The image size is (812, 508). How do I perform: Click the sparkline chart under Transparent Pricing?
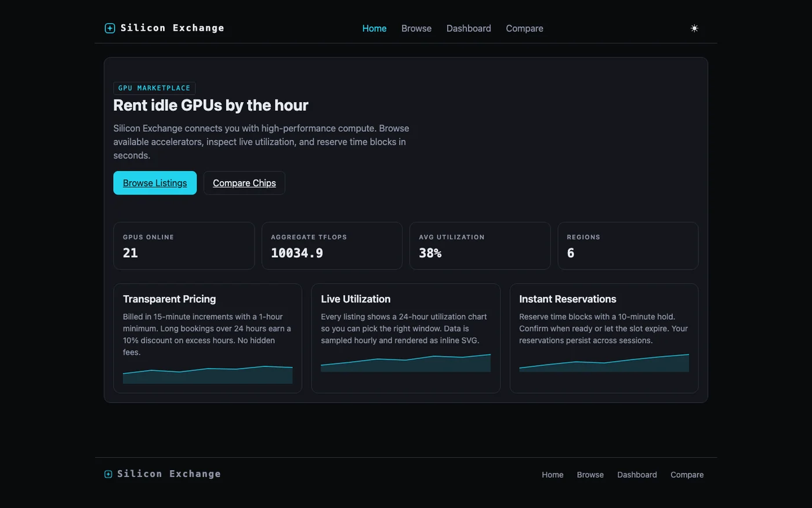pos(208,374)
